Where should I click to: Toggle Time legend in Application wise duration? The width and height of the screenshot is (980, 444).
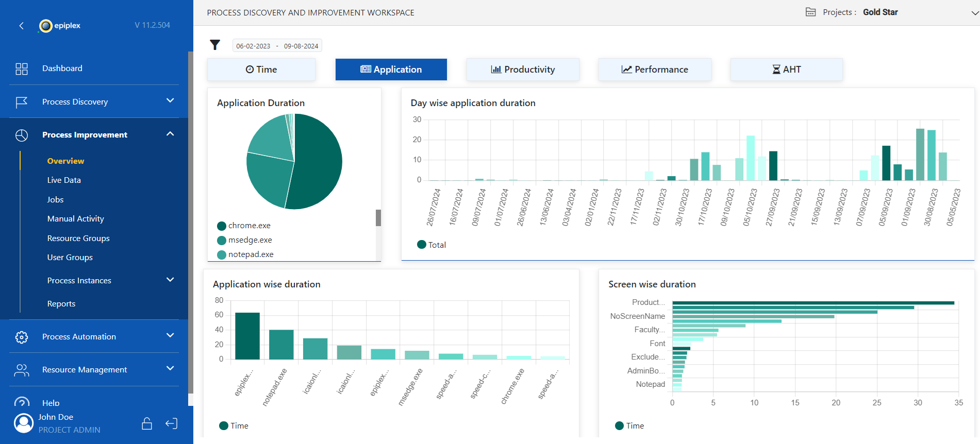224,425
